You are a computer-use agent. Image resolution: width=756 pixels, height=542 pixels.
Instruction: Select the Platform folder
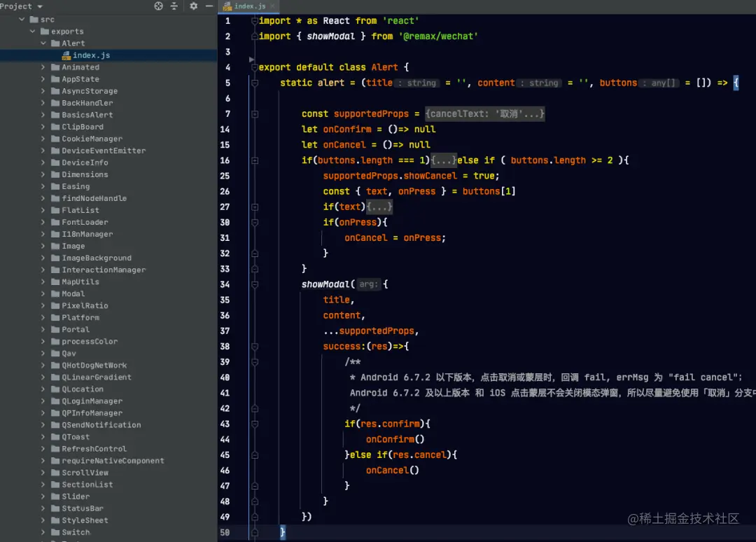click(x=80, y=318)
